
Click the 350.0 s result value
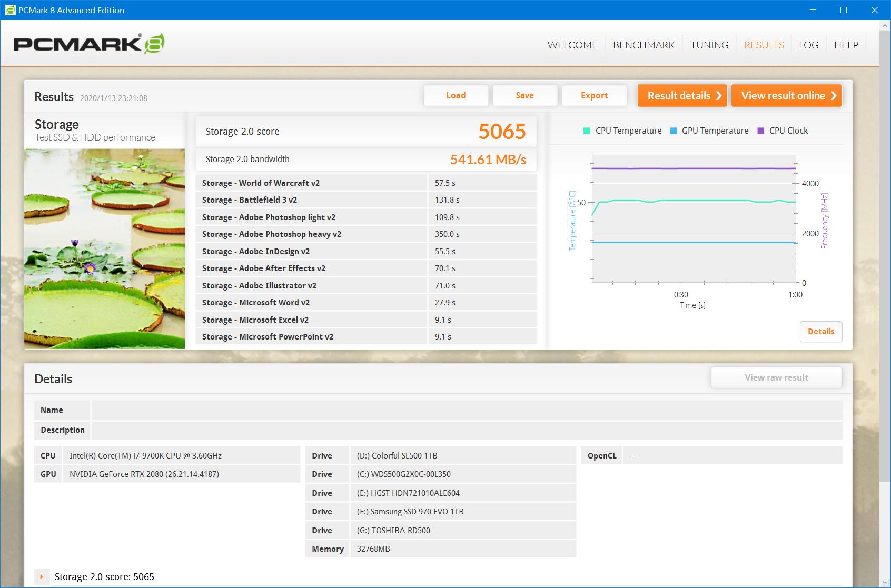point(447,234)
